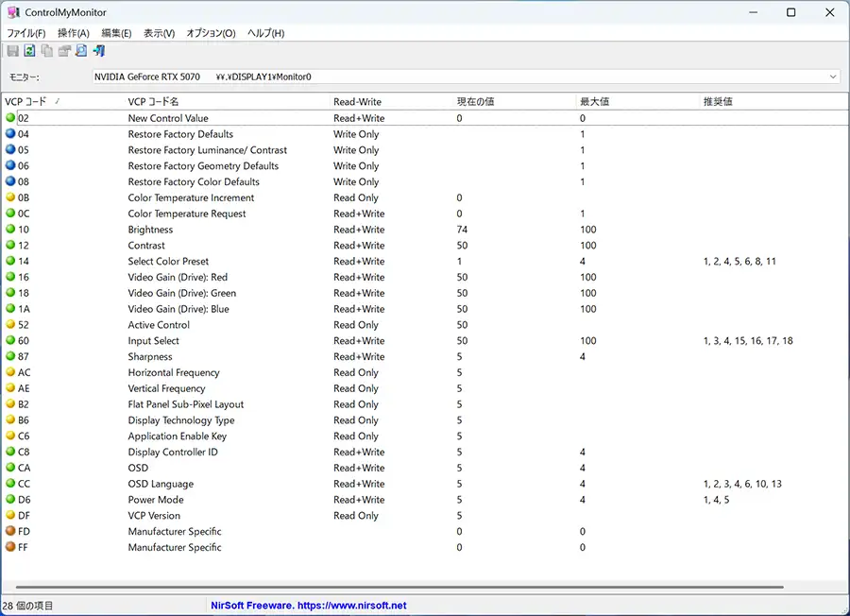Click the Find toolbar icon
850x616 pixels.
pyautogui.click(x=80, y=51)
